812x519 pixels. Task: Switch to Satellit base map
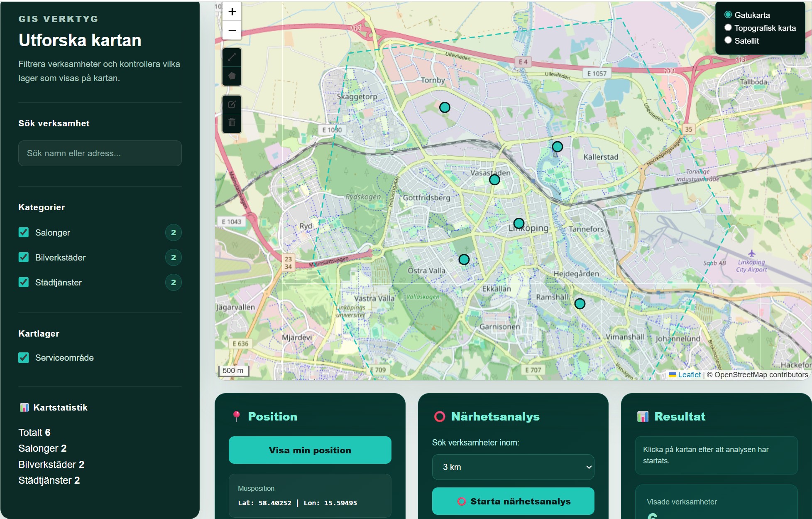click(x=728, y=40)
